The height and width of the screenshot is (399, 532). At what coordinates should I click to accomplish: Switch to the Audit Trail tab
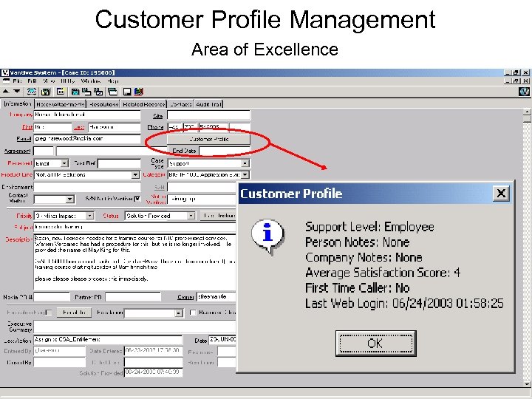(209, 104)
